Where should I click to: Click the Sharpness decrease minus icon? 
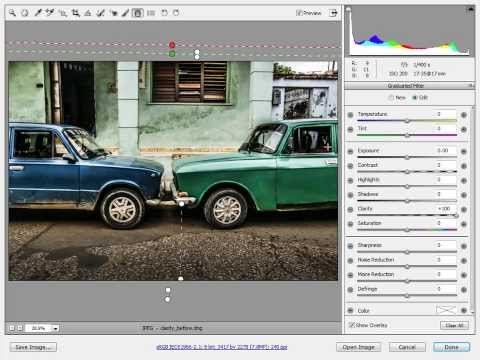coord(350,246)
